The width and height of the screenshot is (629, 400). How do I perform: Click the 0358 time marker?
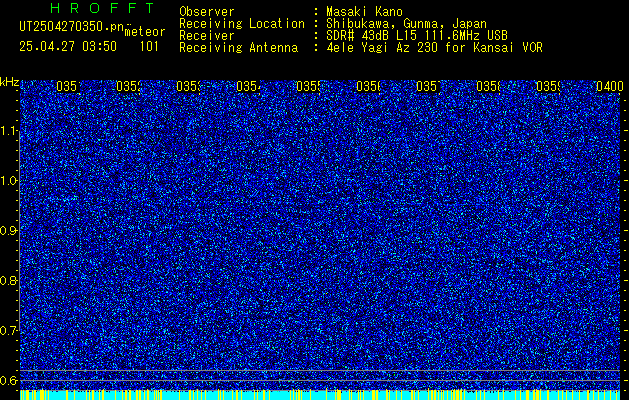pyautogui.click(x=489, y=87)
